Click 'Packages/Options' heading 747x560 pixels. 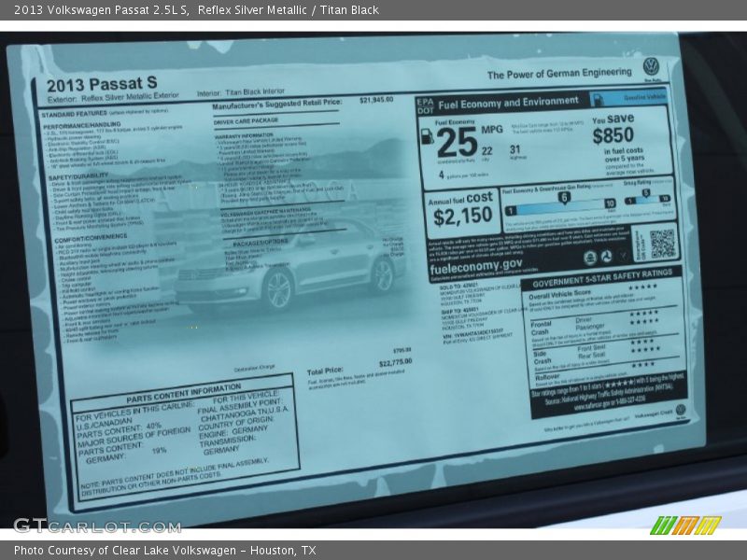point(261,243)
